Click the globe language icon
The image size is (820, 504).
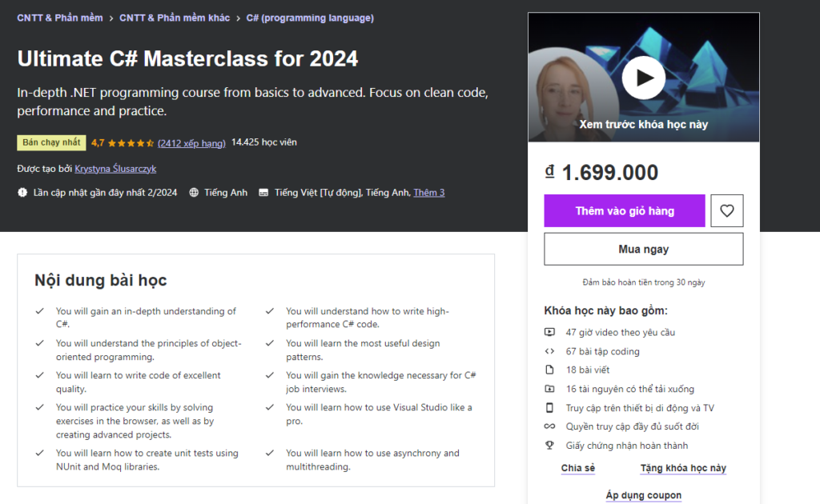coord(194,193)
